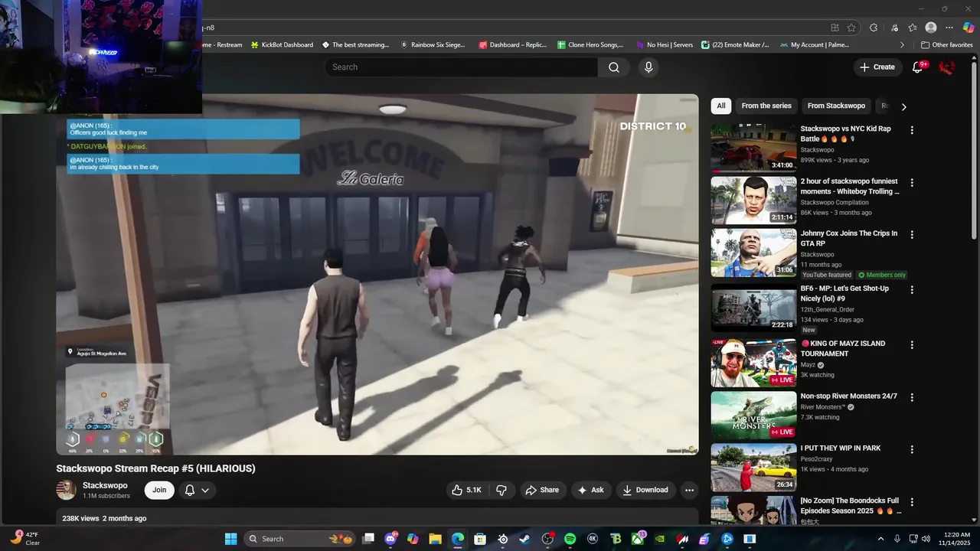Open options for KING OF MAYZ ISLAND video
Image resolution: width=980 pixels, height=551 pixels.
pyautogui.click(x=912, y=345)
